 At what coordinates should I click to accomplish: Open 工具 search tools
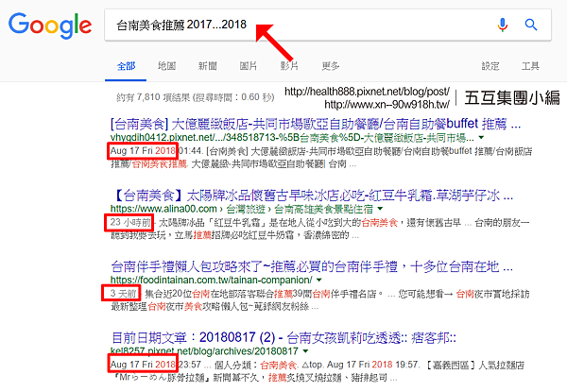click(530, 66)
